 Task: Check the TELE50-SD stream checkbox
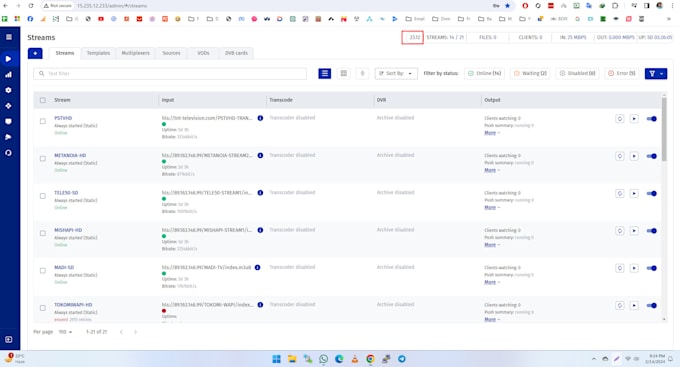pyautogui.click(x=42, y=196)
